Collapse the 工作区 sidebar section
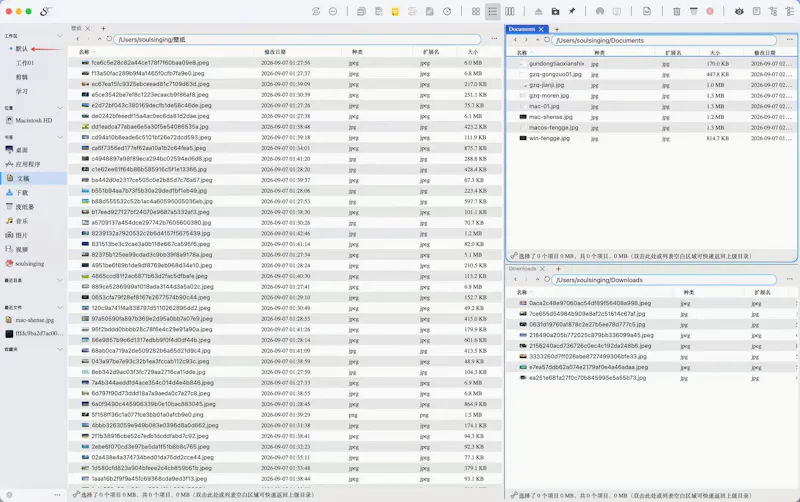800x502 pixels. (60, 36)
